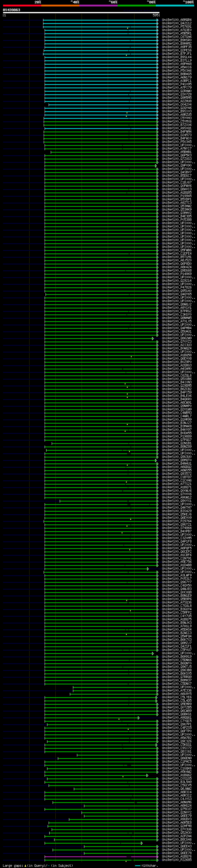The width and height of the screenshot is (197, 868).
Task: Click the red 20% color legend segment
Action: point(22,6)
